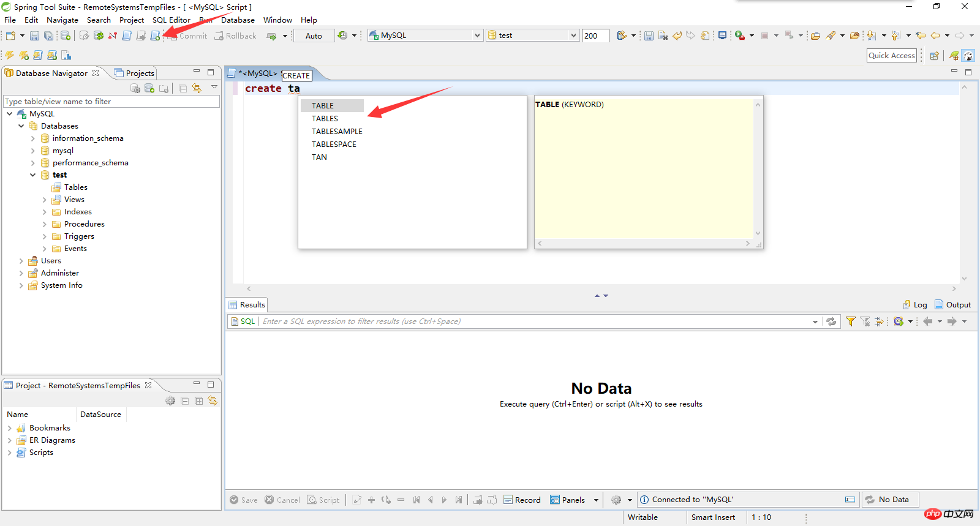Screen dimensions: 980x526
Task: Click transaction log clock icon
Action: (x=342, y=36)
